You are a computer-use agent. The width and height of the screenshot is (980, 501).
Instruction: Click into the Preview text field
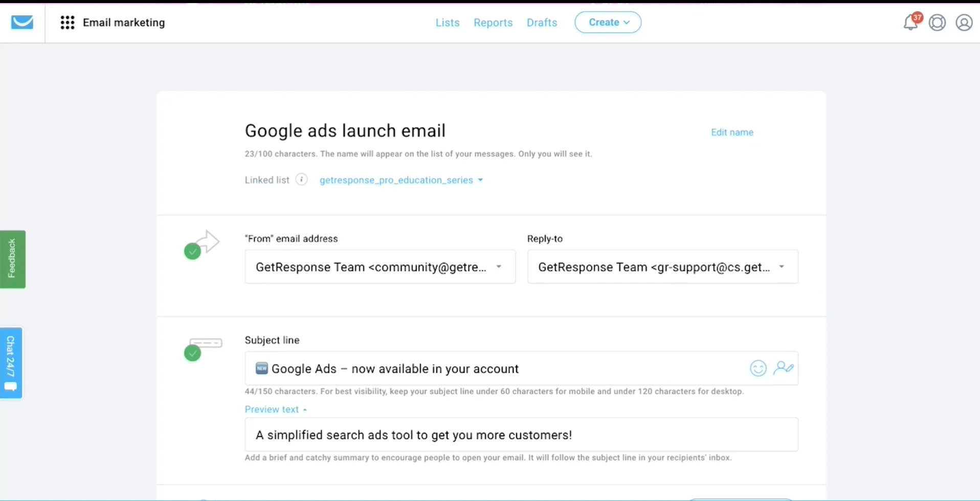point(521,435)
